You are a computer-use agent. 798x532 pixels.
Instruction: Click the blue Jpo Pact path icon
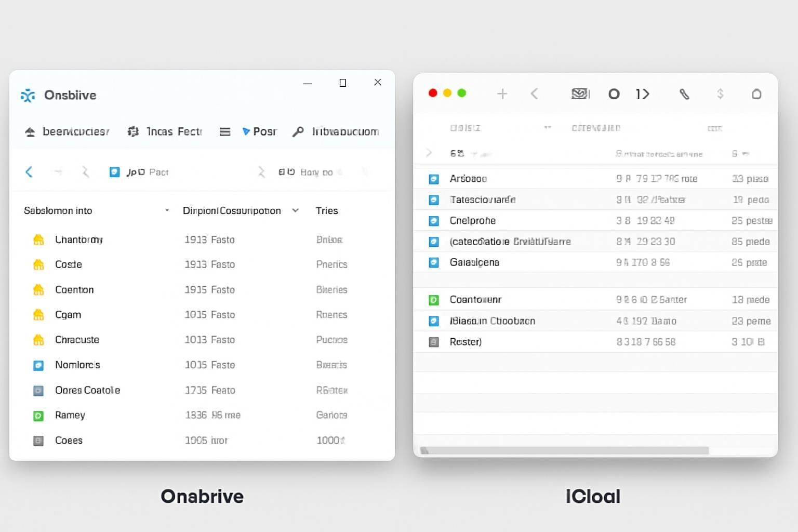coord(114,172)
